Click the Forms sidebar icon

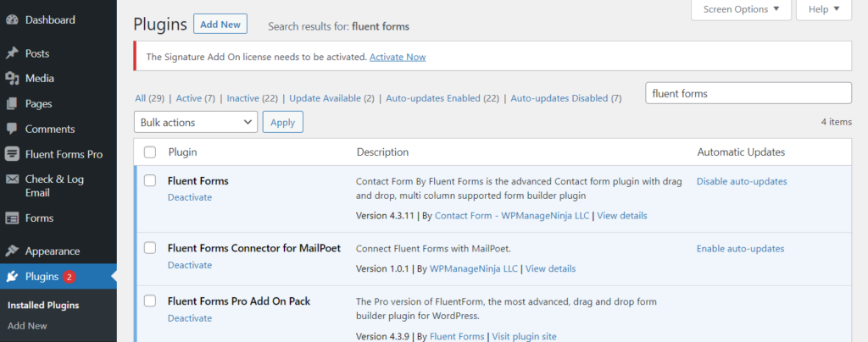click(x=12, y=218)
